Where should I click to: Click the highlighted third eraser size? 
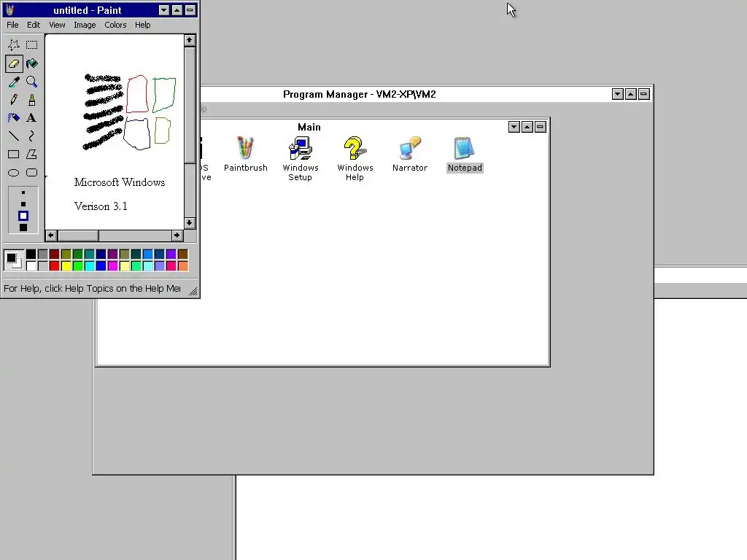(x=23, y=216)
